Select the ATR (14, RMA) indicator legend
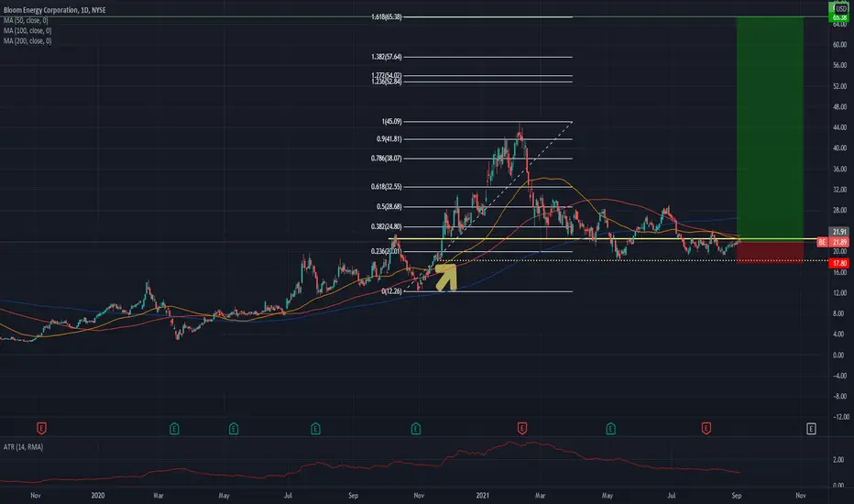854x504 pixels. 23,447
